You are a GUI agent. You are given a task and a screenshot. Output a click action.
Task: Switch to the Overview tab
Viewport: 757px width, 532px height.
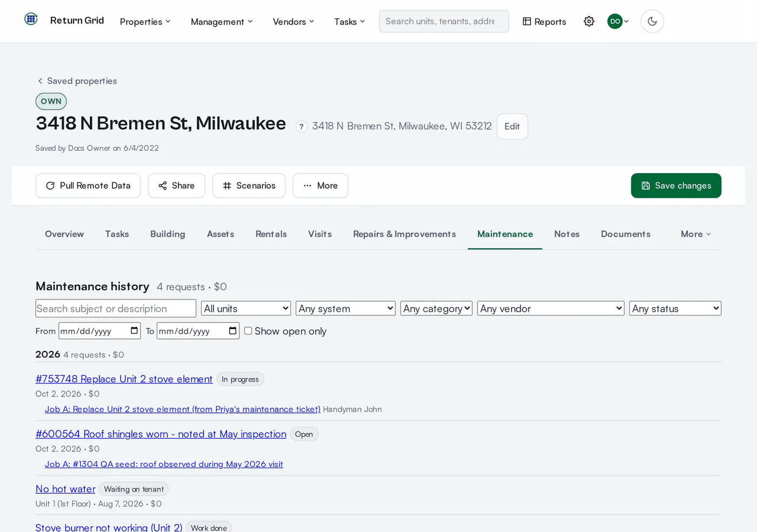(x=64, y=234)
